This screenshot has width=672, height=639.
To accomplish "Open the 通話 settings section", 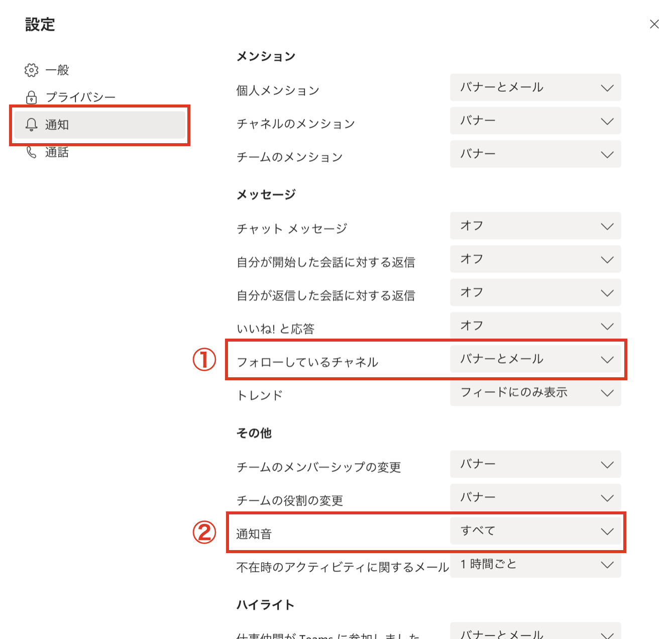I will tap(57, 152).
